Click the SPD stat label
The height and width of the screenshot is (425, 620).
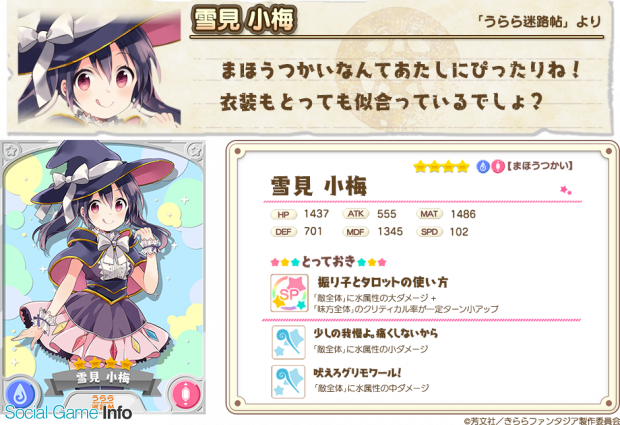pos(429,232)
